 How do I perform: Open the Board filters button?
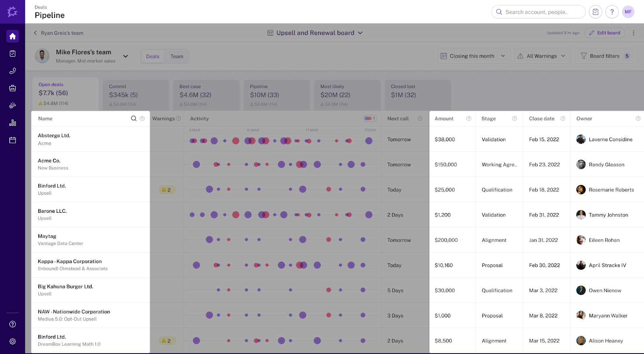(x=605, y=56)
